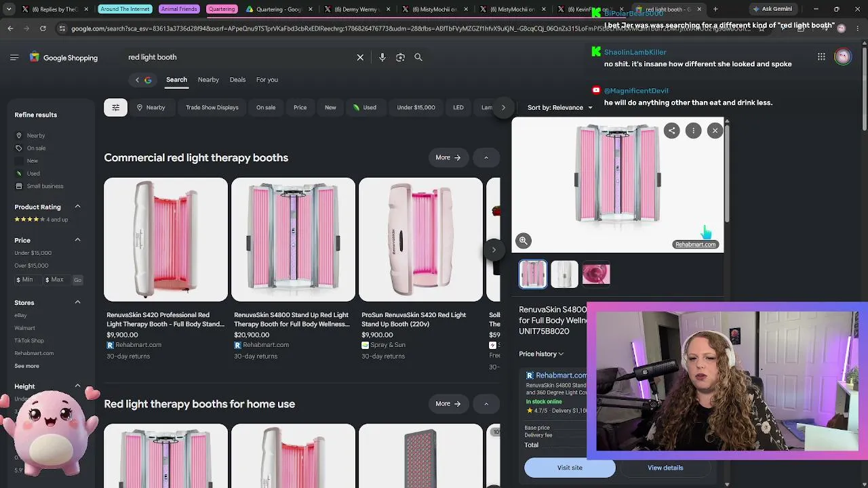Go back with the browser back arrow

click(x=10, y=28)
